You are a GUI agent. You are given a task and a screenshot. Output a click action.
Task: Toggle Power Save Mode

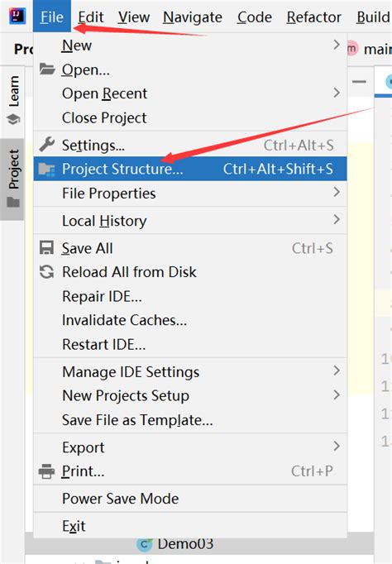click(x=190, y=499)
